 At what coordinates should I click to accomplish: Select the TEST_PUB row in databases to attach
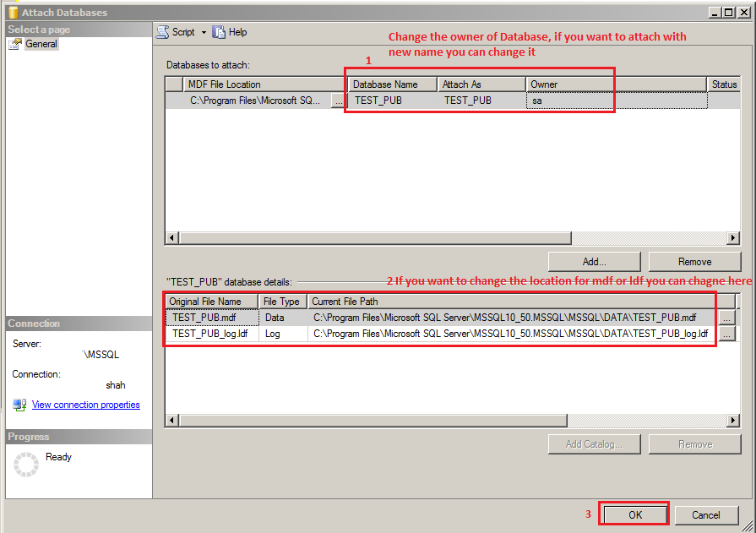click(x=389, y=100)
